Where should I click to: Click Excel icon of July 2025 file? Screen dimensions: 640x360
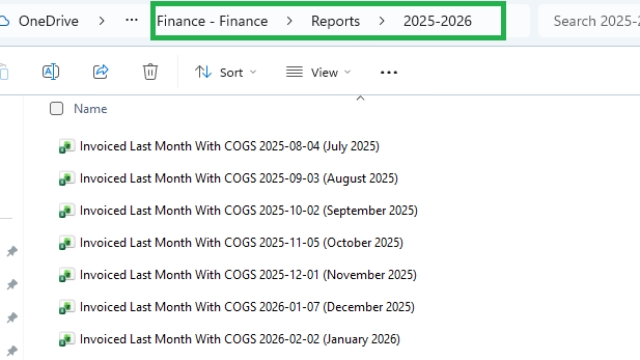tap(67, 146)
